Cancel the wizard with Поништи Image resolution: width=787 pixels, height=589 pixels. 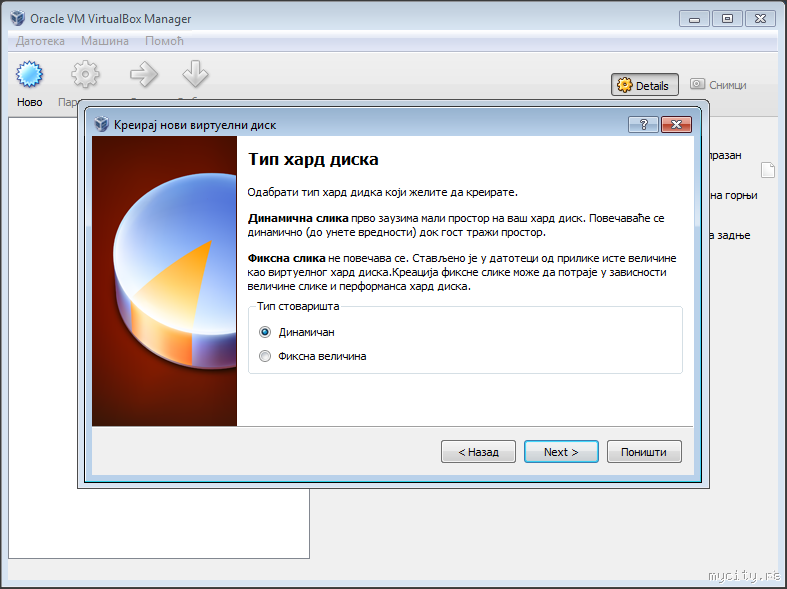(644, 452)
